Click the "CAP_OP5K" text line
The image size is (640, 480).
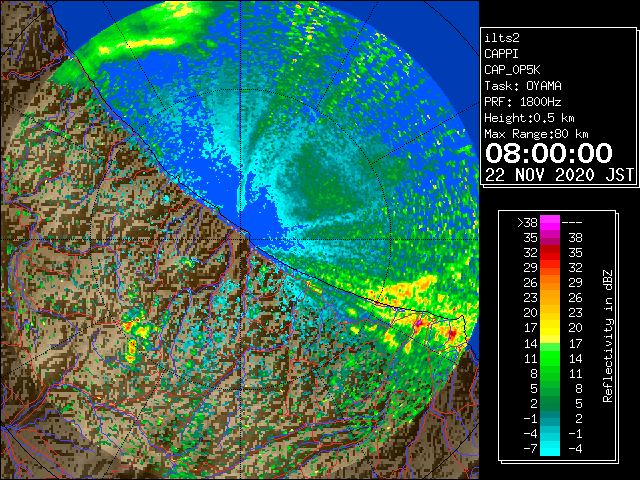(512, 70)
